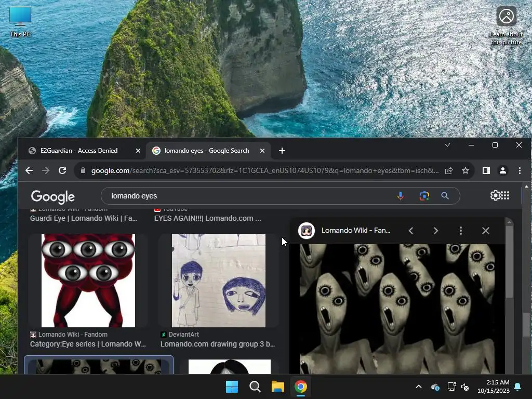Open a new Chrome tab
Screen dimensions: 532x399
tap(282, 151)
